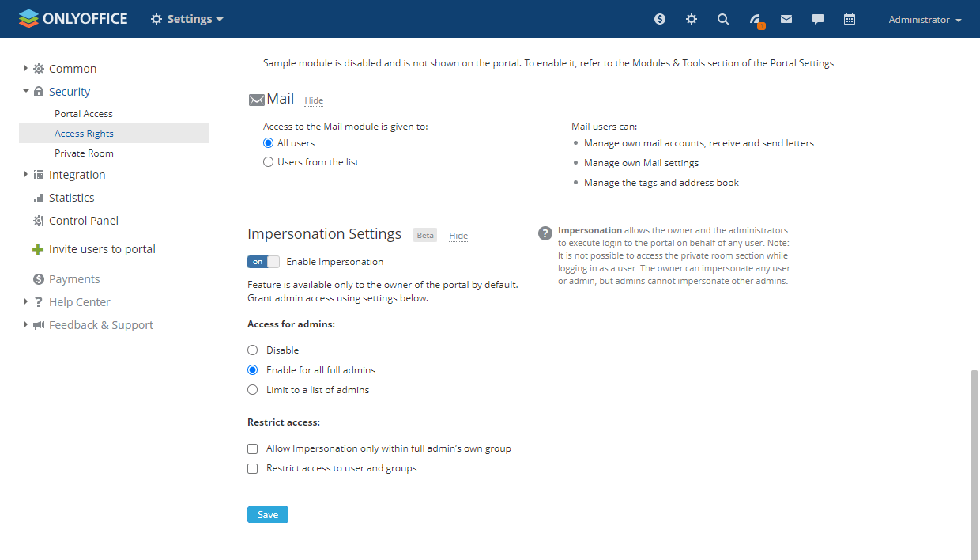Select Limit to a list of admins
Screen dimensions: 980x560
tap(253, 390)
